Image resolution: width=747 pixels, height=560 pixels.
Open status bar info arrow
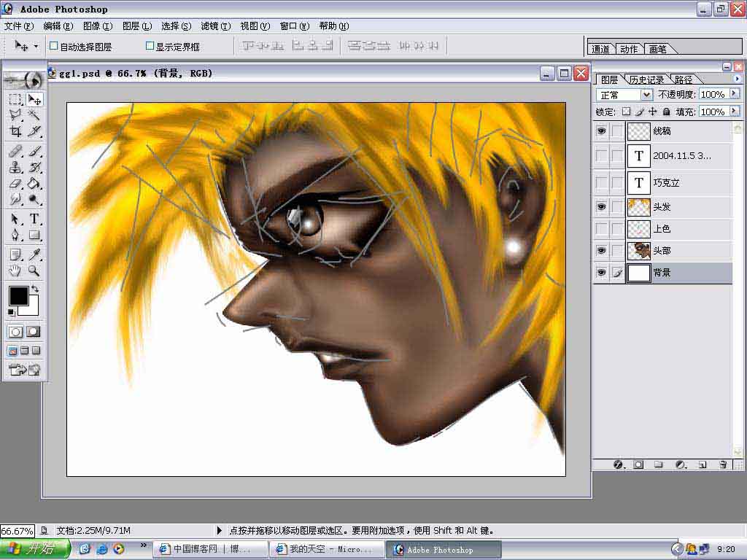coord(219,530)
